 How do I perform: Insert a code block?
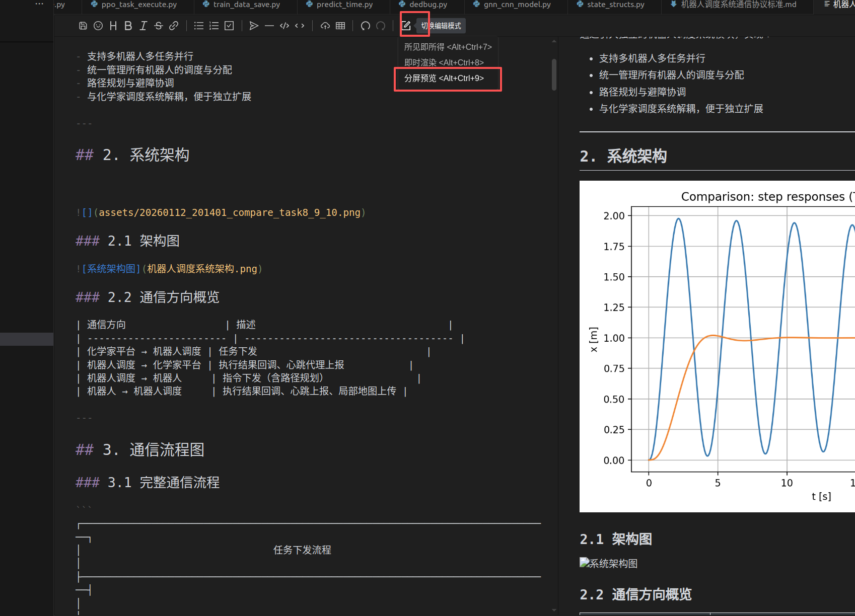tap(284, 26)
